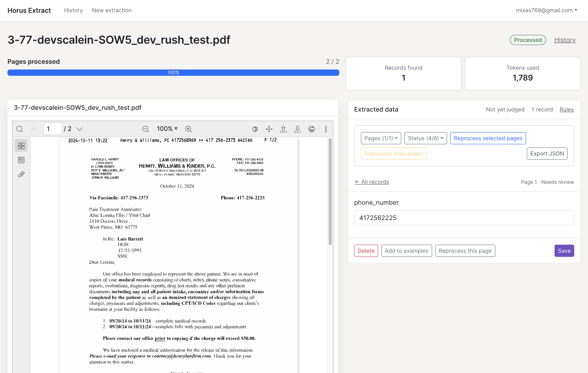
Task: Open the 100% zoom level dropdown
Action: click(x=167, y=129)
